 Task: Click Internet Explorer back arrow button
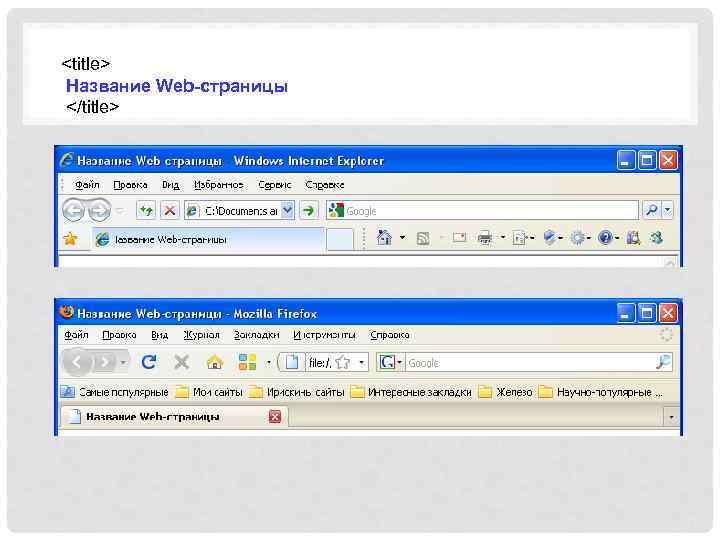(x=73, y=211)
